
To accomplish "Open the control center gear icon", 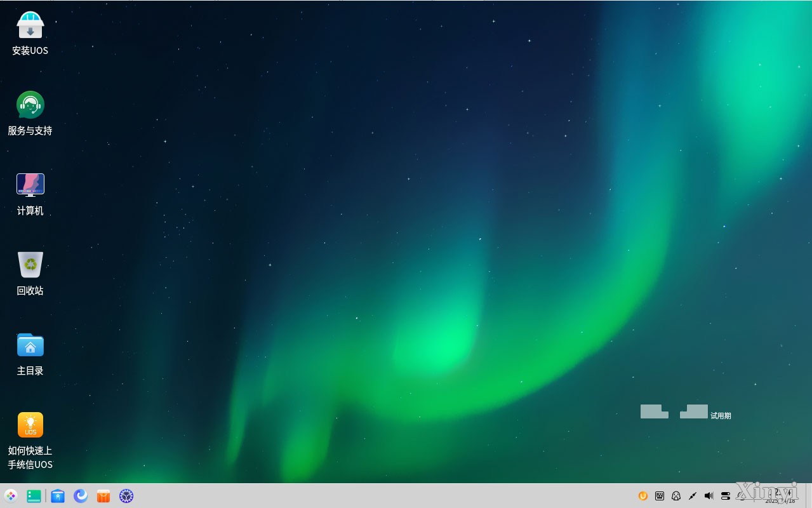I will [126, 496].
